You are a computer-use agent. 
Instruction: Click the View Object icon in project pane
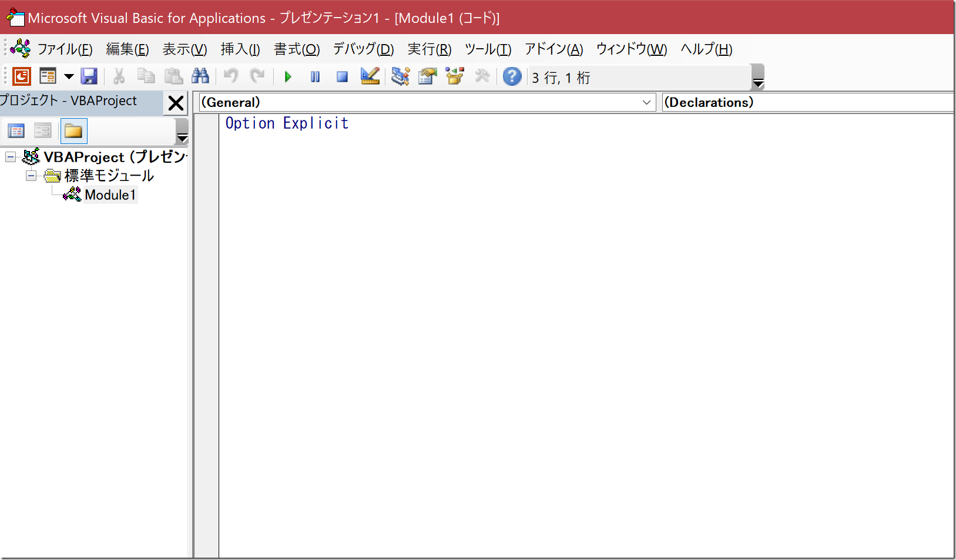point(43,131)
